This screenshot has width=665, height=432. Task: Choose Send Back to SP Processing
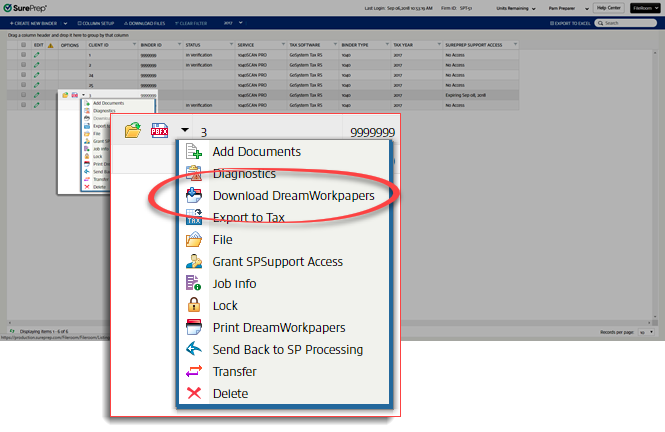(288, 349)
